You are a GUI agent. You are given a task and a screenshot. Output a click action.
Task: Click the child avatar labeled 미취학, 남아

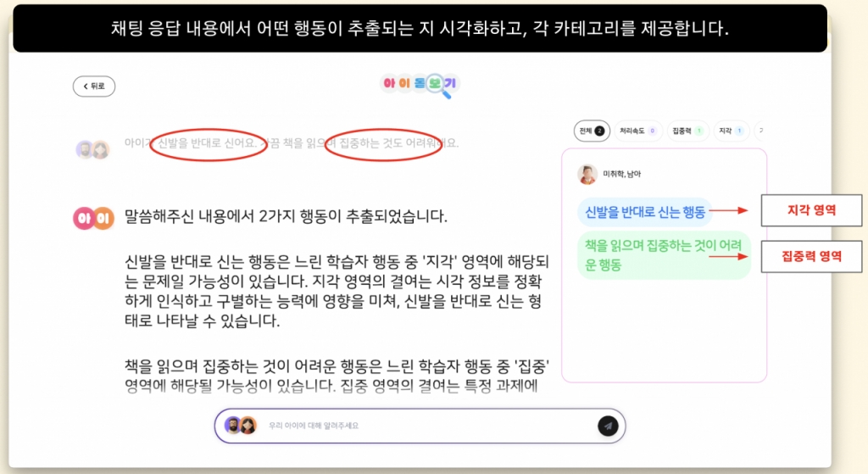tap(587, 174)
